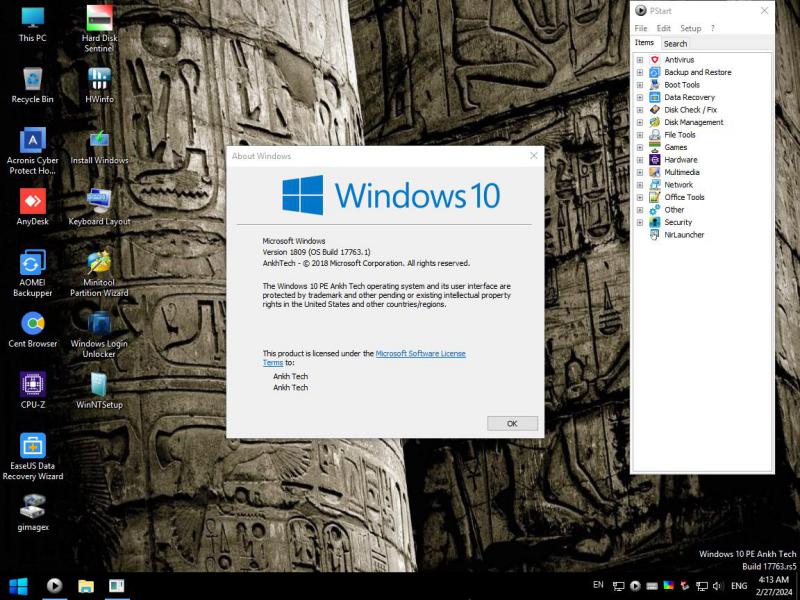
Task: Expand the Disk Management group
Action: 640,122
